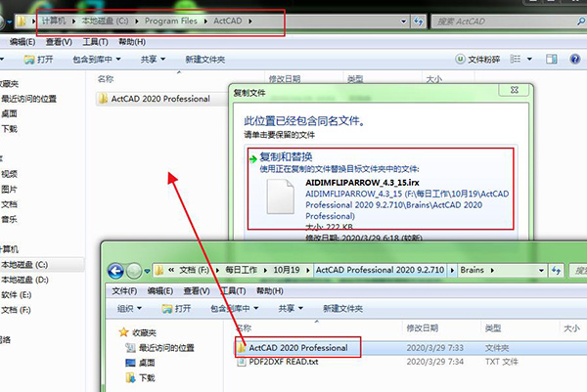Viewport: 587px width, 392px height.
Task: Open 包含到库中 dropdown in ActCAD window
Action: (97, 59)
